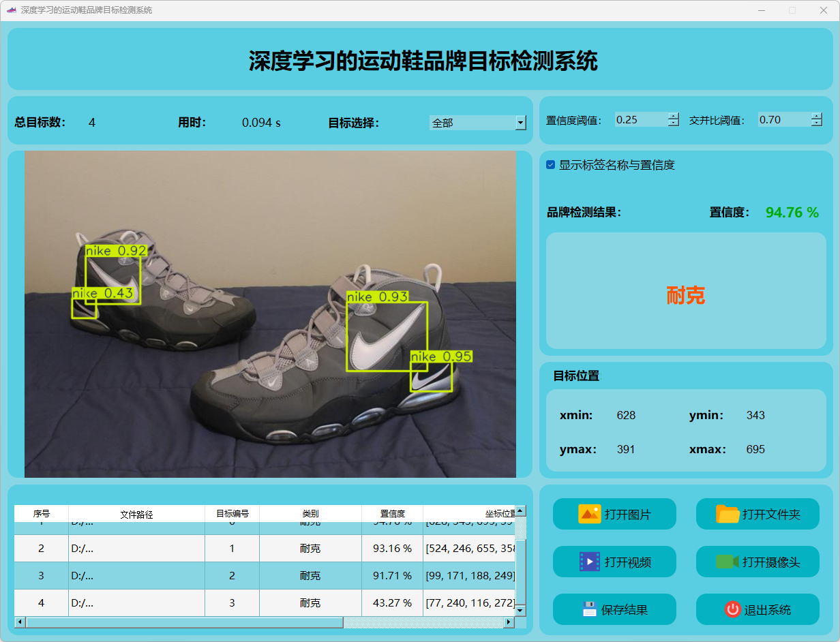Click the 耐克 category cell in row 3
Screen dimensions: 840x642
[311, 575]
